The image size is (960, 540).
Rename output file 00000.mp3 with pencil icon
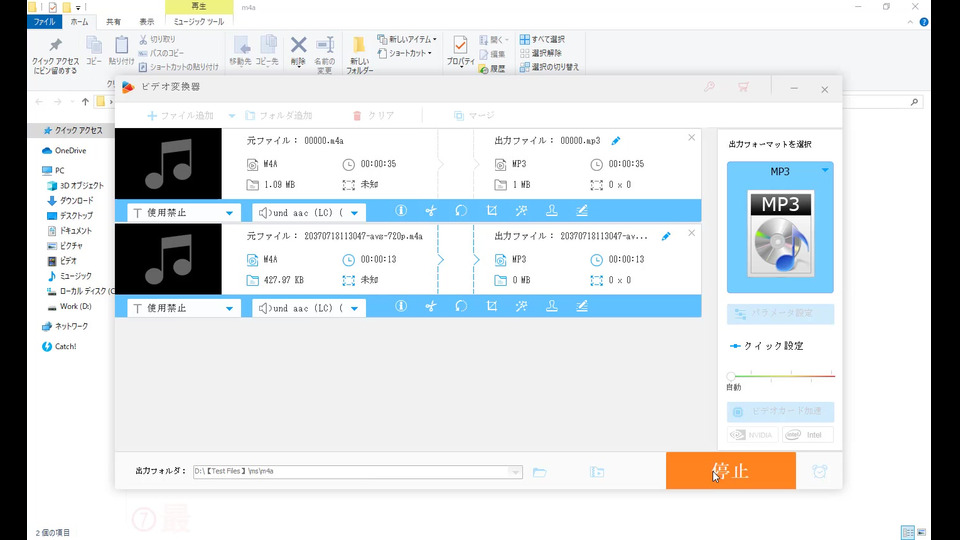(616, 141)
